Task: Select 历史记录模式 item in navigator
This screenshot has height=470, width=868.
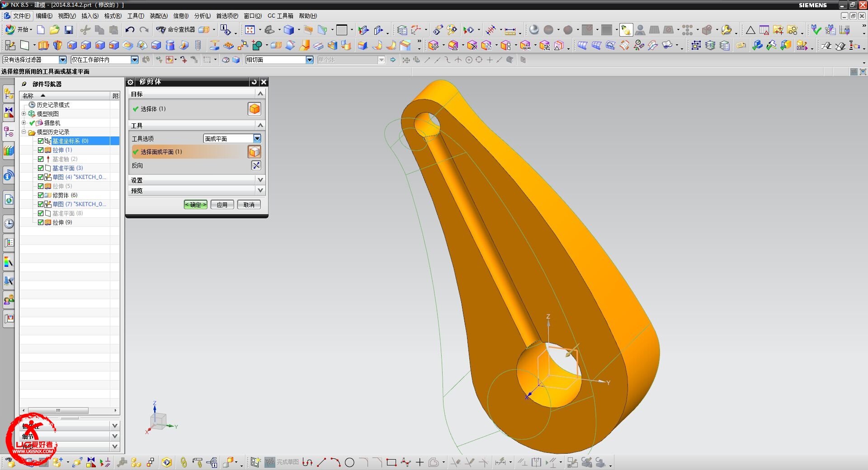Action: coord(53,105)
